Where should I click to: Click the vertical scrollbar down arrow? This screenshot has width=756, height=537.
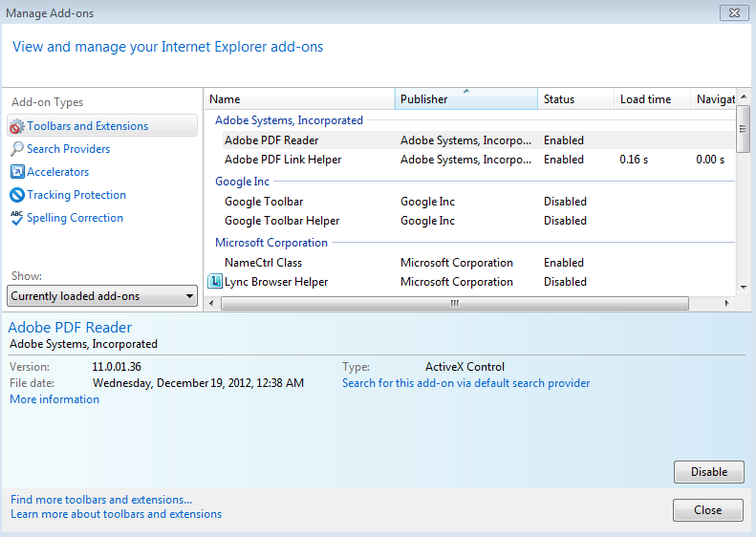pyautogui.click(x=743, y=287)
